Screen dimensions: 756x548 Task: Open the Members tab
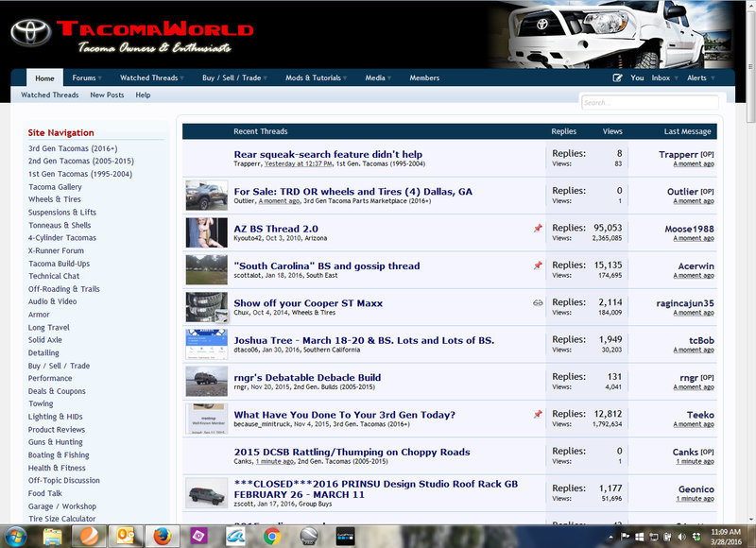tap(424, 78)
